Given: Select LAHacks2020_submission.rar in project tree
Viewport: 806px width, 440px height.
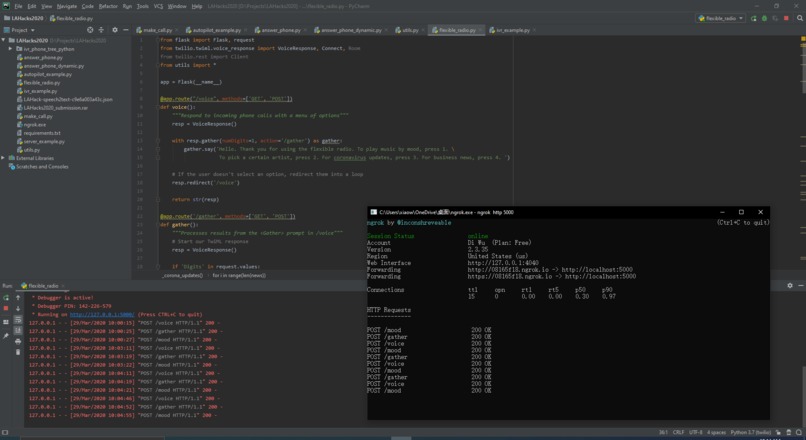Looking at the screenshot, I should point(56,108).
